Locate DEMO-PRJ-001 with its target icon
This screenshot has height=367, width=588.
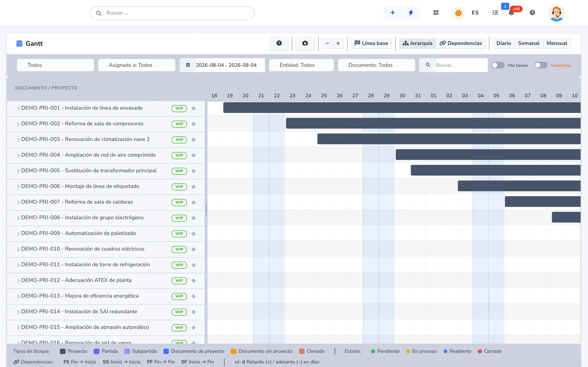193,108
